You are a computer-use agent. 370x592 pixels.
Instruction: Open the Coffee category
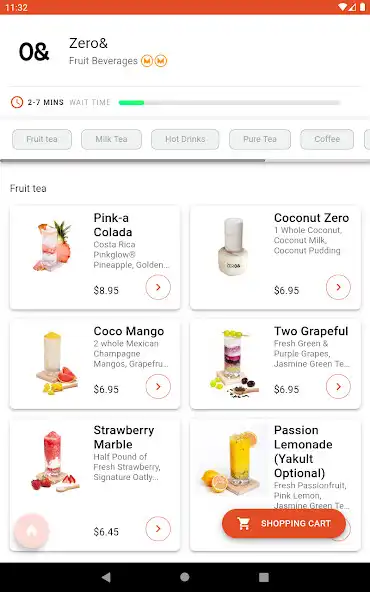coord(327,139)
